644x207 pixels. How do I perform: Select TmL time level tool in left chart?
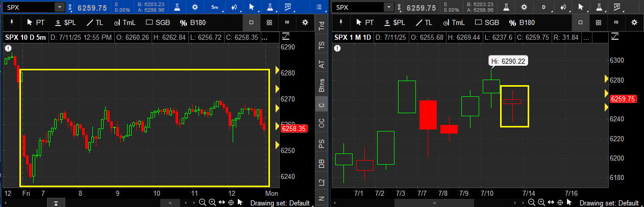point(126,22)
